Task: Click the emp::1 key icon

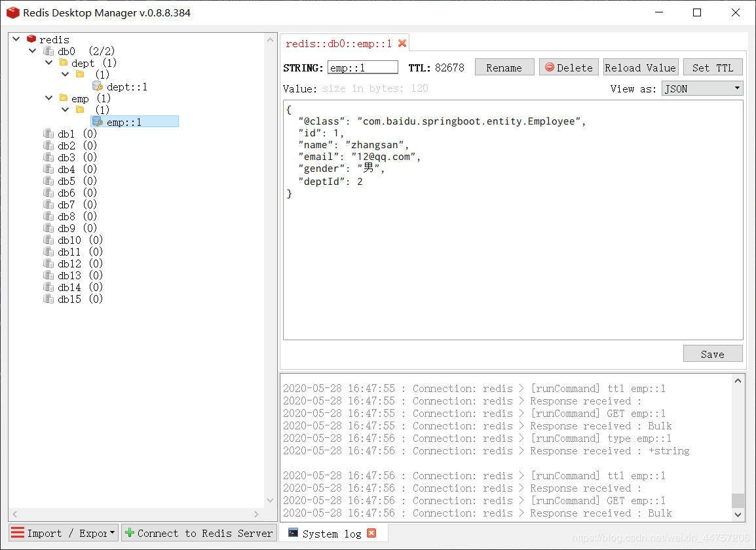Action: 98,121
